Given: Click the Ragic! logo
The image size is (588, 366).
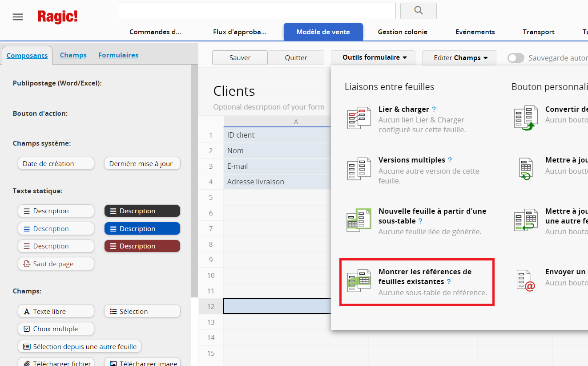Looking at the screenshot, I should click(57, 17).
